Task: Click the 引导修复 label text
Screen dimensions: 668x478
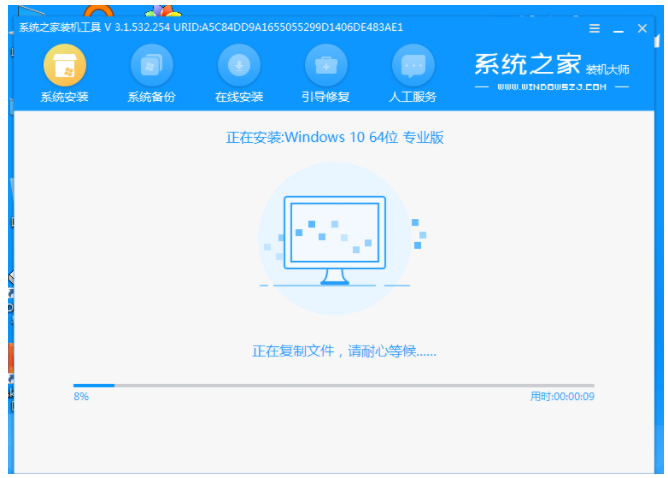Action: click(x=326, y=97)
